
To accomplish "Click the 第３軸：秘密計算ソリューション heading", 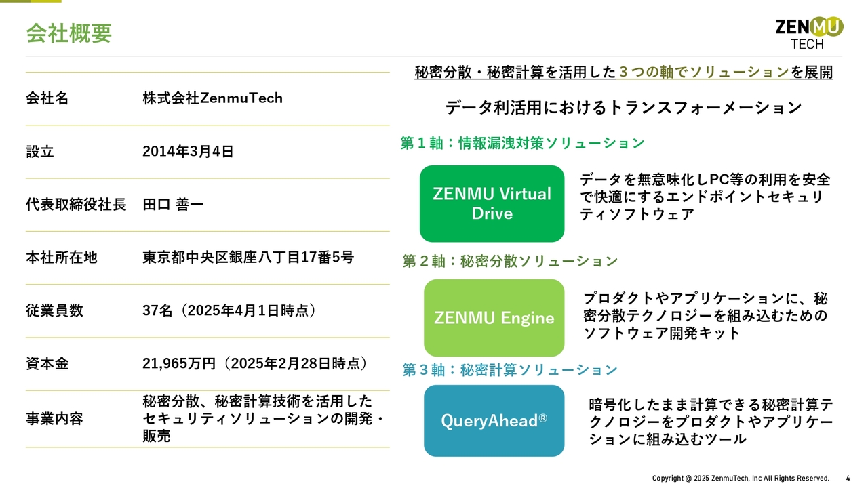I will [x=510, y=370].
